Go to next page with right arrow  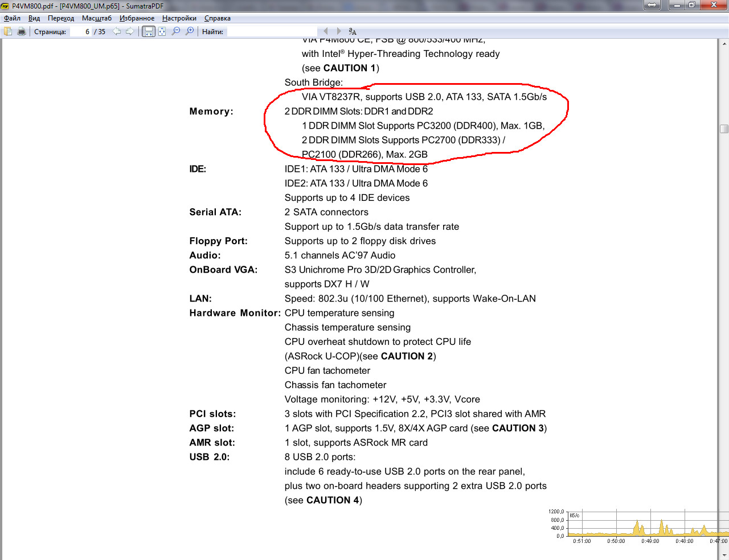130,31
